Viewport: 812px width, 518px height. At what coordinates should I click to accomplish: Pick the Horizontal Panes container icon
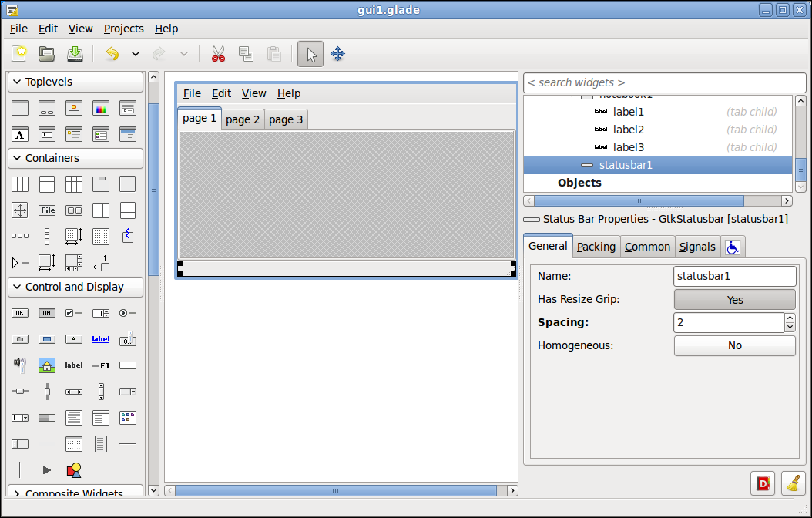click(x=101, y=210)
